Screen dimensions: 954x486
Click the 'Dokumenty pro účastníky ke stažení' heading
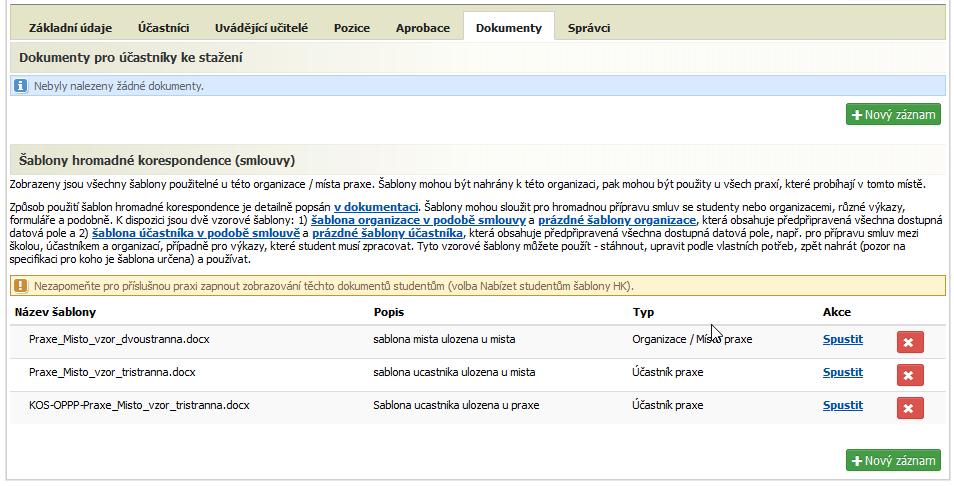pyautogui.click(x=131, y=58)
